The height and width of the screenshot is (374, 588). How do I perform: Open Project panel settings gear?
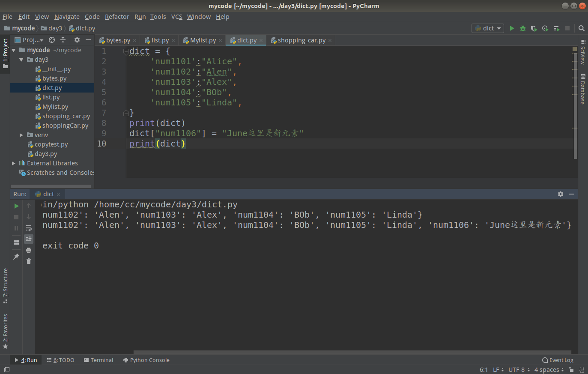pyautogui.click(x=77, y=40)
